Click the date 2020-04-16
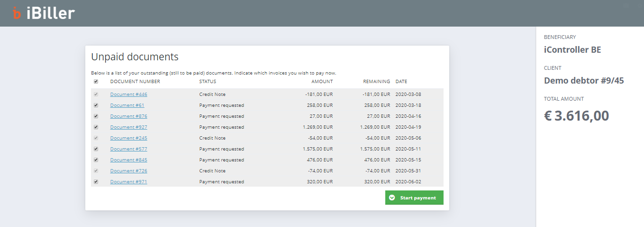 point(408,116)
